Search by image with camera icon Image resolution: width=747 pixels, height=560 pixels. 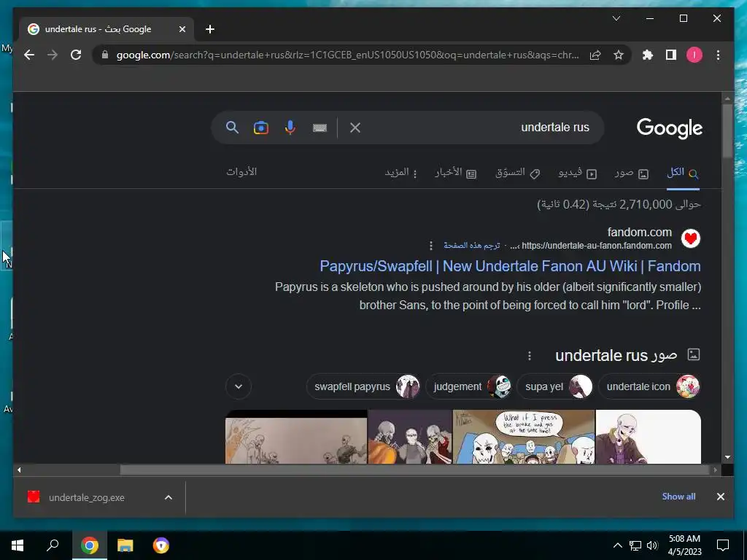coord(261,128)
